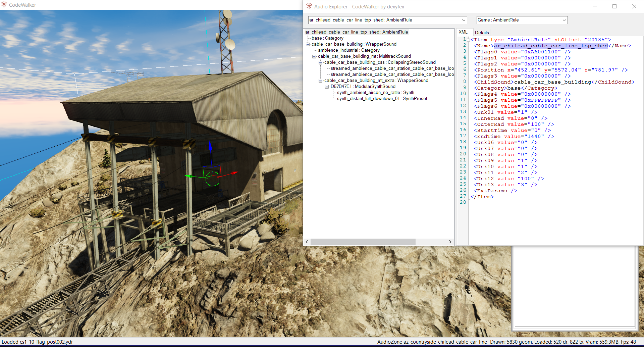This screenshot has width=644, height=347.
Task: Maximize the Audio Explorer window
Action: [614, 6]
